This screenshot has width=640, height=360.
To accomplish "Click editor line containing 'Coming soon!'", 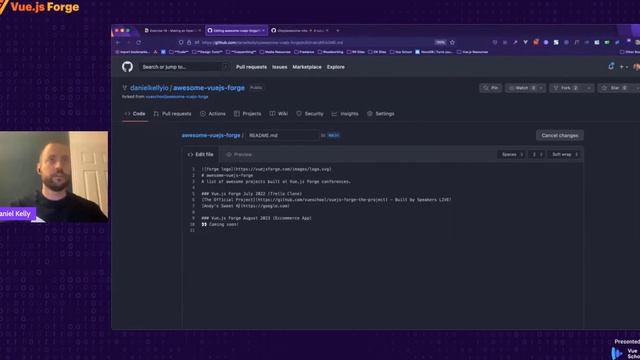I will tap(220, 224).
